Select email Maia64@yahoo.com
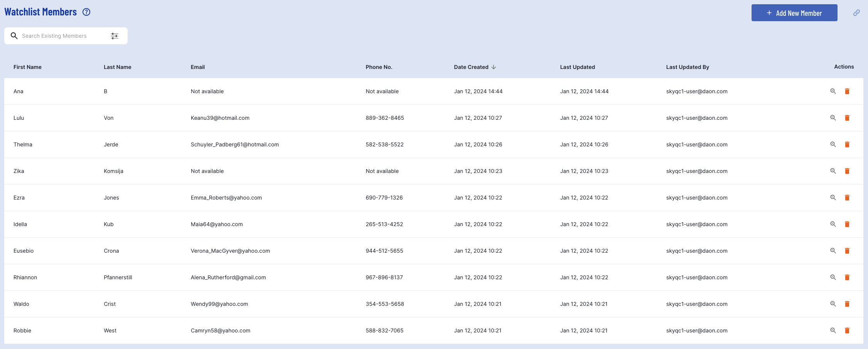Image resolution: width=868 pixels, height=349 pixels. 217,224
